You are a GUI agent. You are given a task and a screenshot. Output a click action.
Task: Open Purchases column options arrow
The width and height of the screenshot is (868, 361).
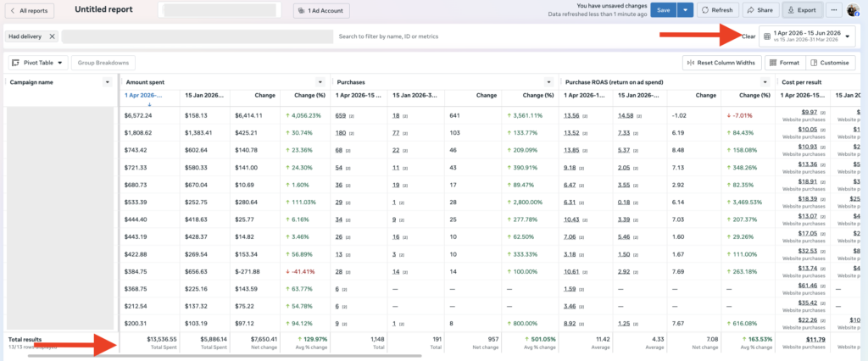coord(548,82)
